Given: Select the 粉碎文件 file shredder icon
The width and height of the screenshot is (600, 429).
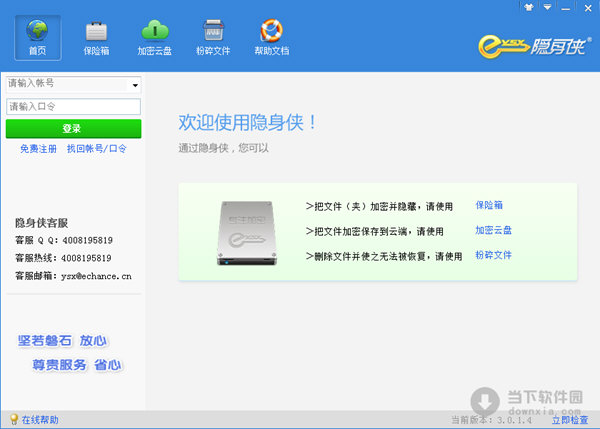Looking at the screenshot, I should [212, 32].
